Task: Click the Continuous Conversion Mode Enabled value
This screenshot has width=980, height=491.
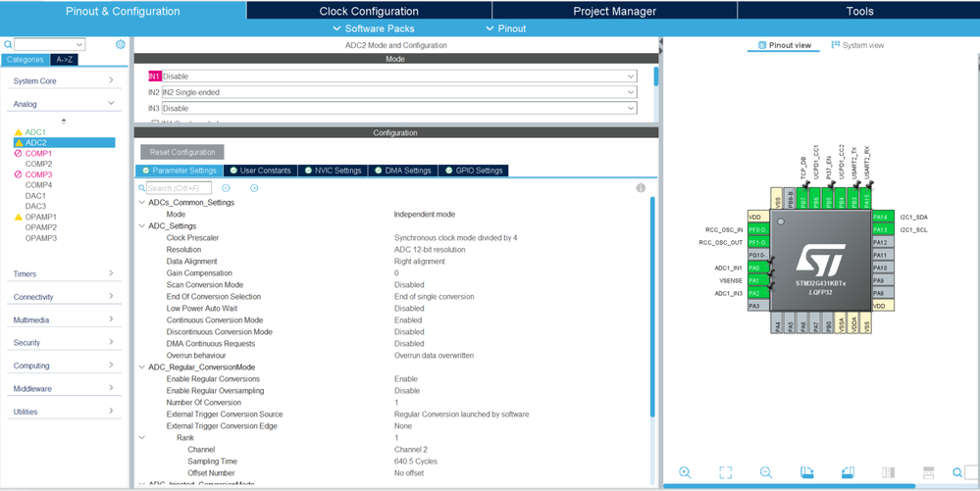Action: tap(408, 319)
